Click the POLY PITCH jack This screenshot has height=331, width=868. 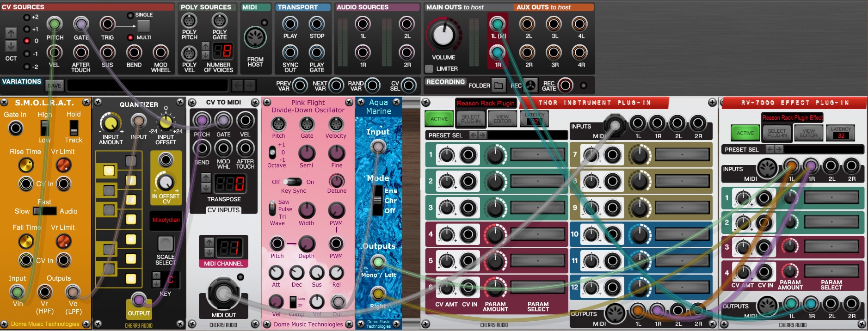(189, 21)
